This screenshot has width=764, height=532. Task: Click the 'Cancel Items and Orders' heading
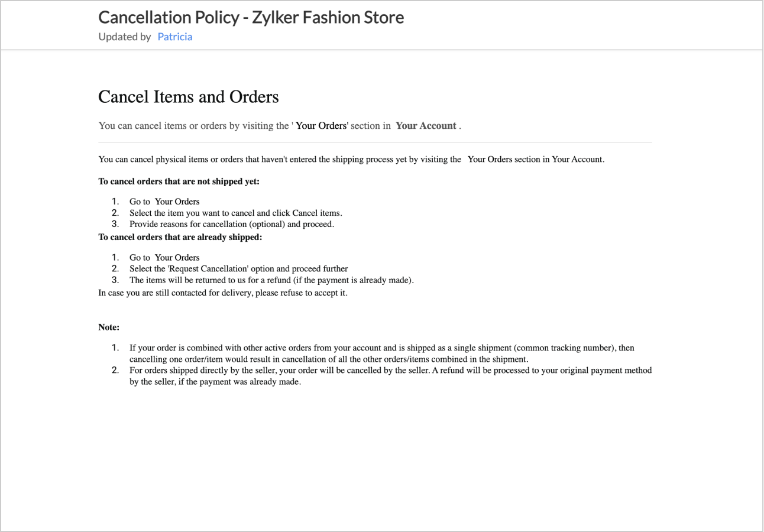(188, 96)
